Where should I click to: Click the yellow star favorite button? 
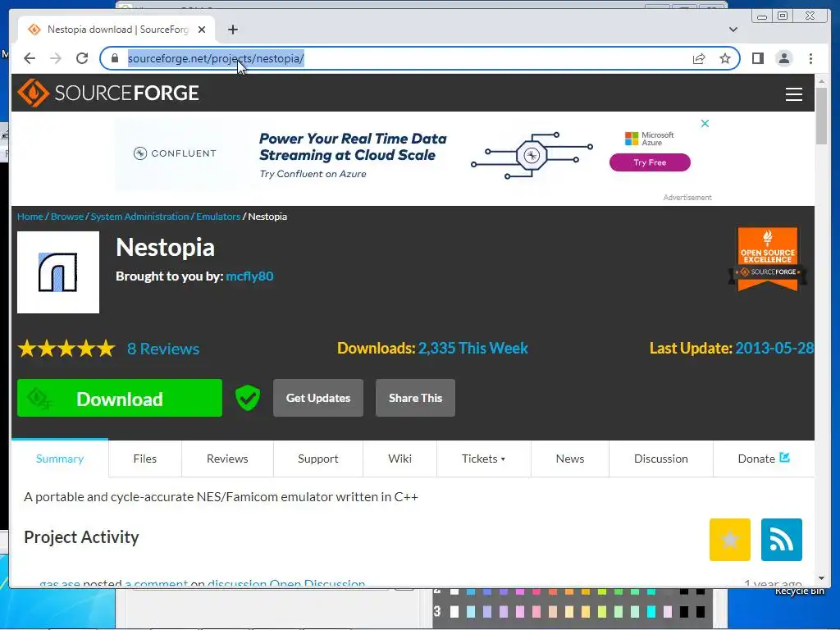[x=729, y=540]
